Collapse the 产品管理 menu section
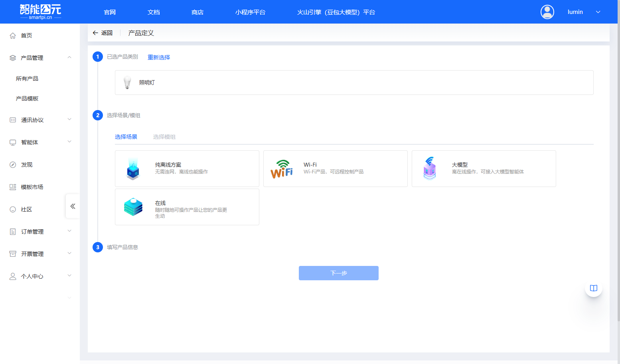 pos(69,57)
